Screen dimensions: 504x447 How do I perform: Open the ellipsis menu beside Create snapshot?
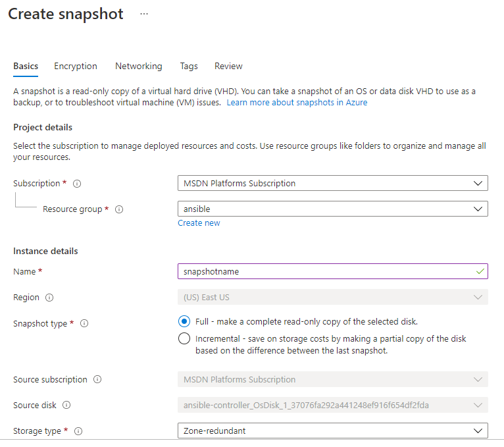[x=144, y=14]
